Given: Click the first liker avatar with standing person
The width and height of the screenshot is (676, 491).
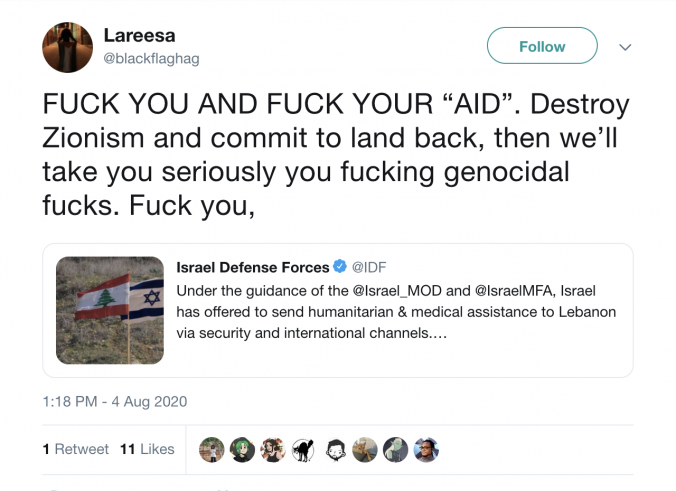Looking at the screenshot, I should pyautogui.click(x=211, y=450).
